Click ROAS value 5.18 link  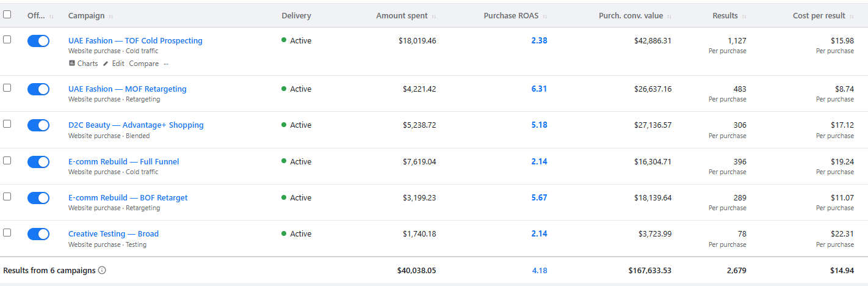(x=539, y=125)
